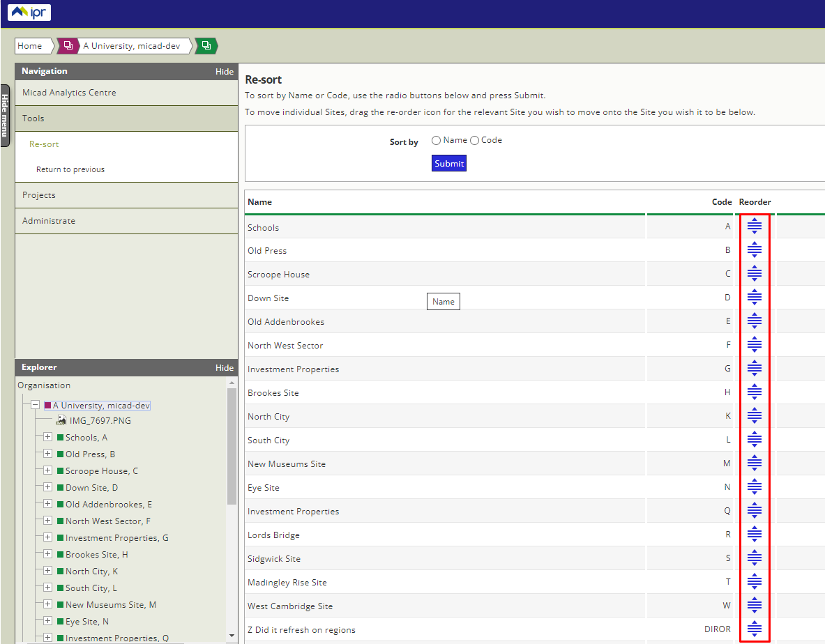Image resolution: width=825 pixels, height=644 pixels.
Task: Select the Name sort radio button
Action: [x=436, y=141]
